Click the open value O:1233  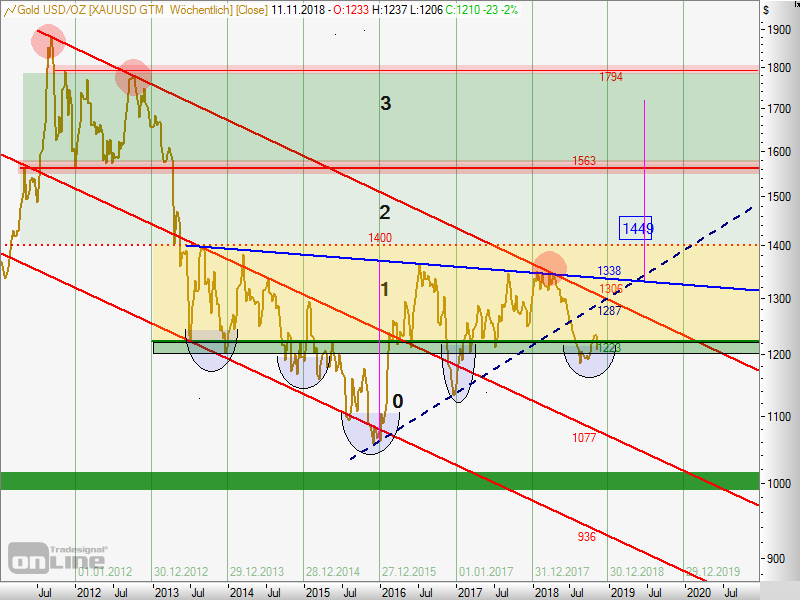click(x=351, y=10)
